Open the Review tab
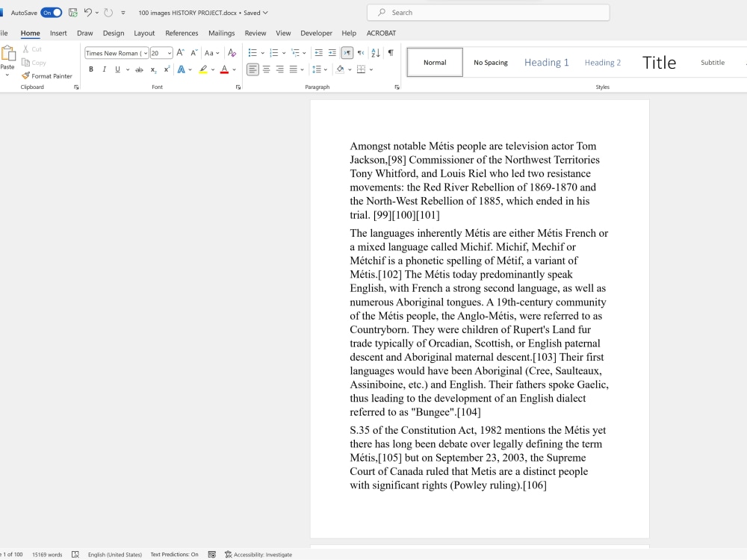 (x=255, y=34)
